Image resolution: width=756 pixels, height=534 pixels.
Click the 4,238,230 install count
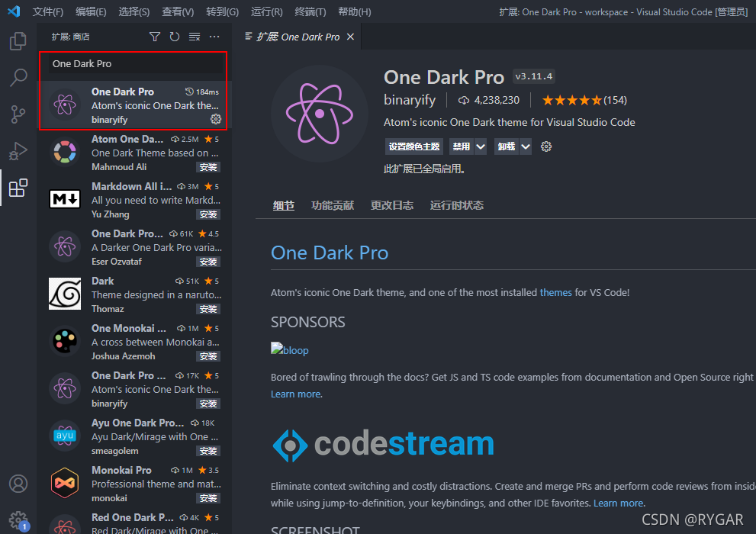coord(489,100)
